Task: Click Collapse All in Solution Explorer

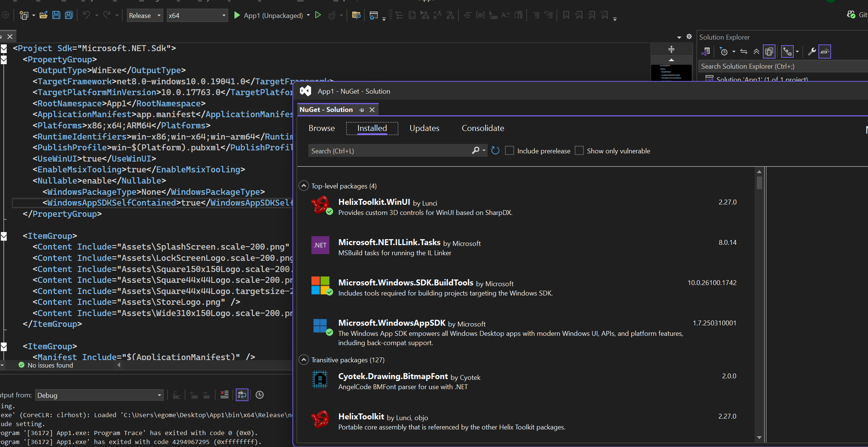Action: (756, 51)
